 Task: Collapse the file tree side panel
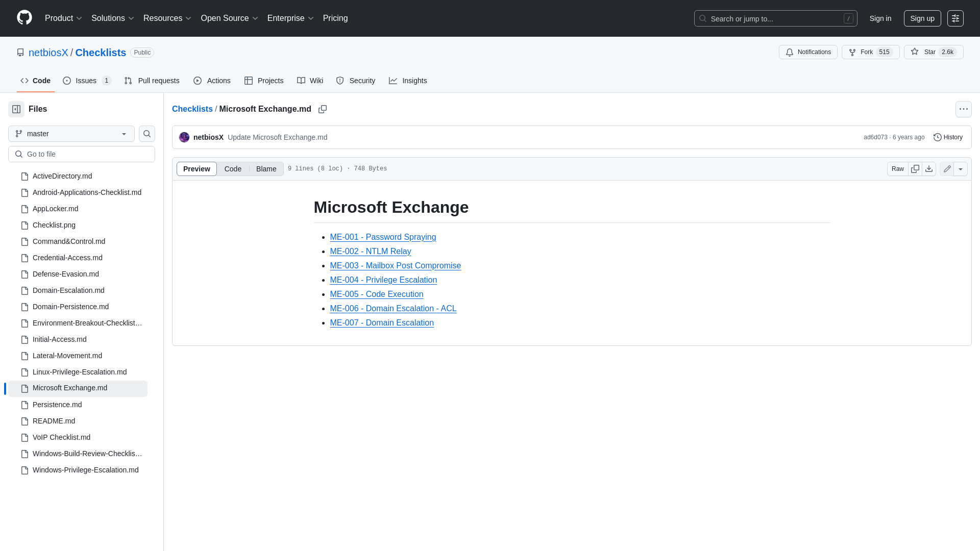point(16,109)
